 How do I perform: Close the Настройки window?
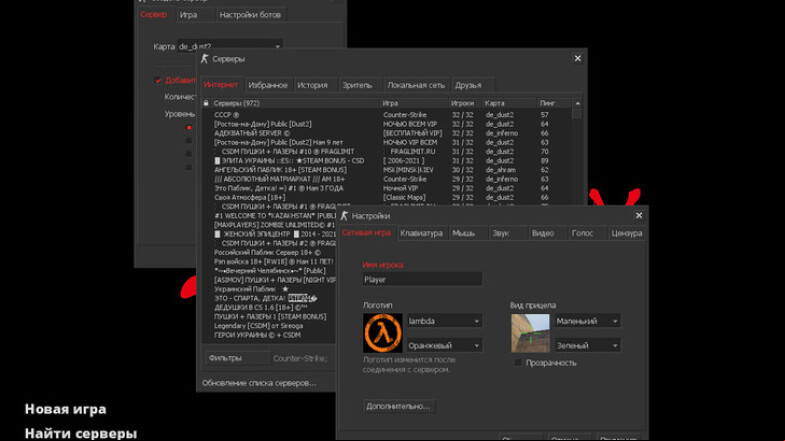[639, 215]
